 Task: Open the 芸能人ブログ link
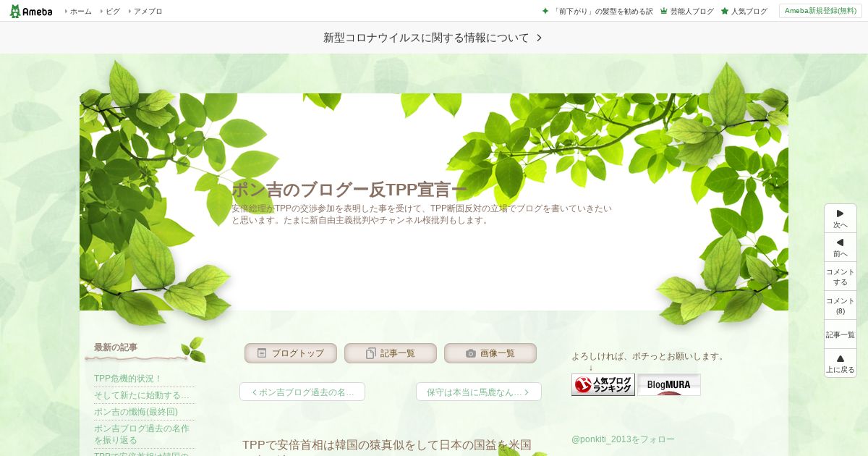(x=692, y=12)
